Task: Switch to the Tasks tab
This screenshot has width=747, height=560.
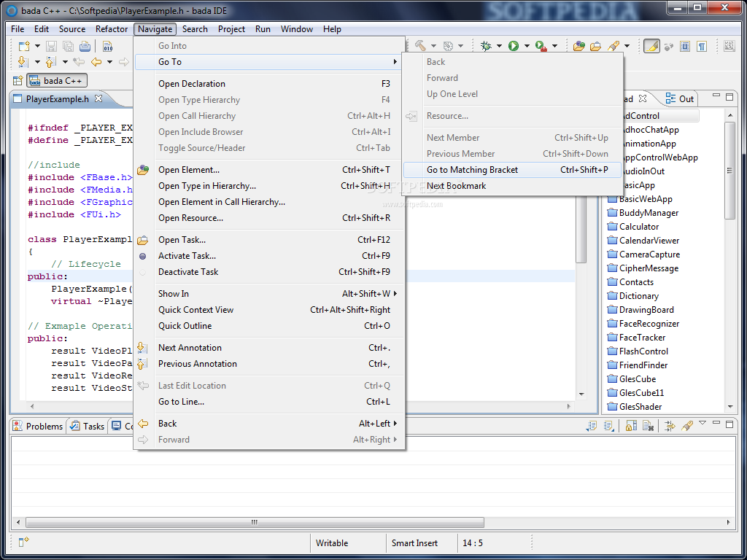Action: 88,426
